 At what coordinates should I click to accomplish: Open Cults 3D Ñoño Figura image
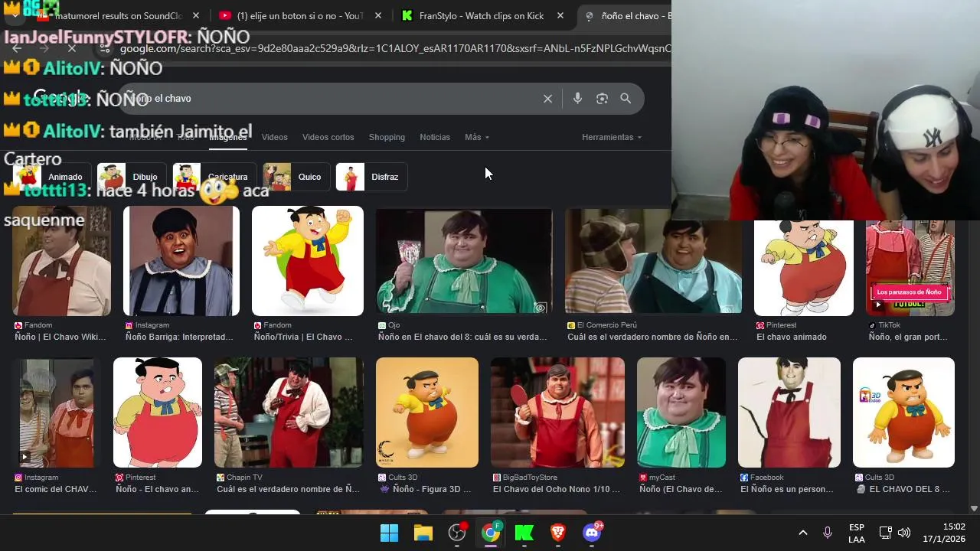coord(427,412)
